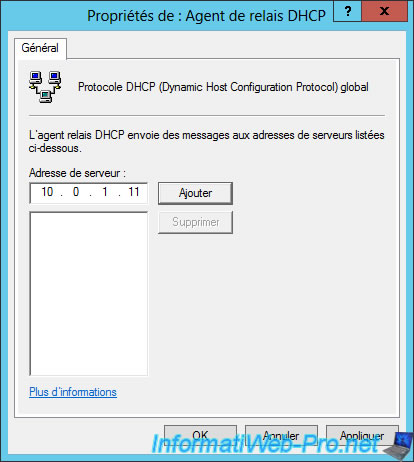Image resolution: width=414 pixels, height=462 pixels.
Task: Open the Plus d'informations link
Action: 73,392
